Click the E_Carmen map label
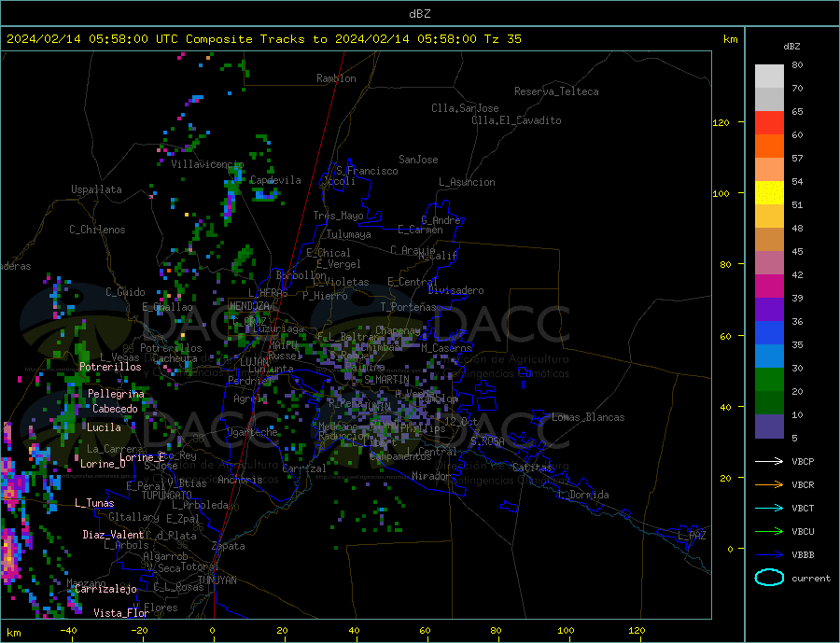This screenshot has height=643, width=840. (x=420, y=230)
